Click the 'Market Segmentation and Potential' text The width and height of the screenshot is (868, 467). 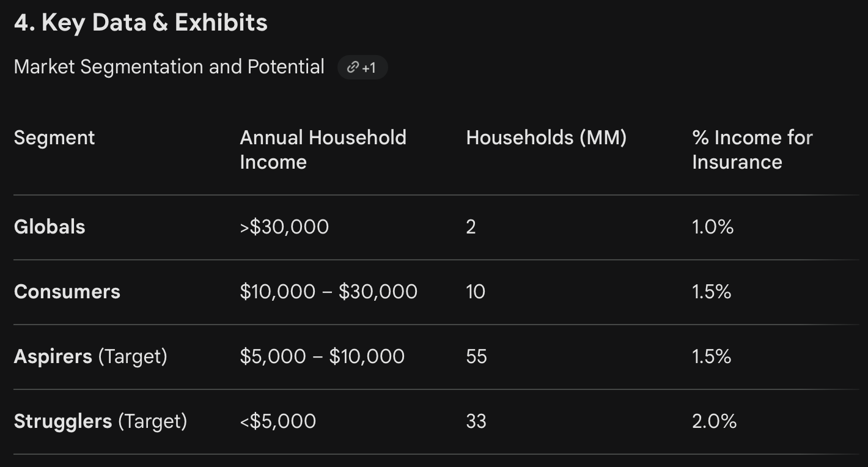[x=169, y=67]
